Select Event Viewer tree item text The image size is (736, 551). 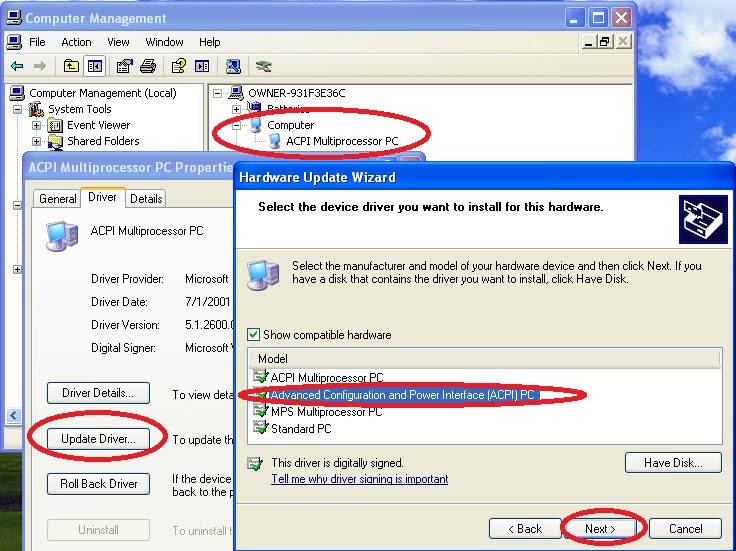coord(99,125)
